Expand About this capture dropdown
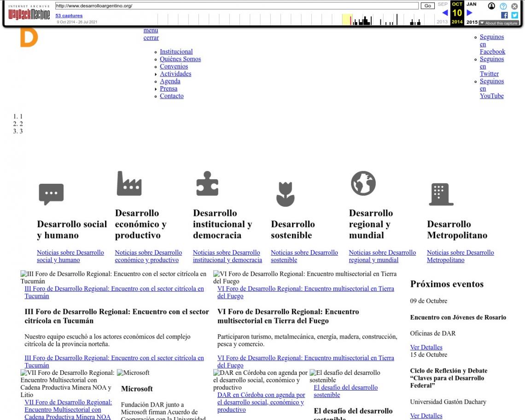Screen dimensions: 525x420 (499, 23)
